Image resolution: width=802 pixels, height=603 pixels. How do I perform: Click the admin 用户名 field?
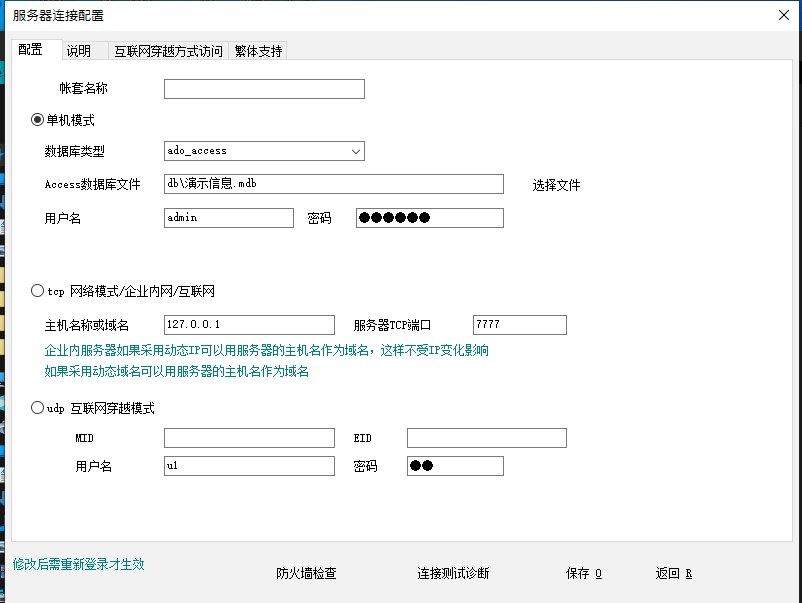[x=228, y=218]
